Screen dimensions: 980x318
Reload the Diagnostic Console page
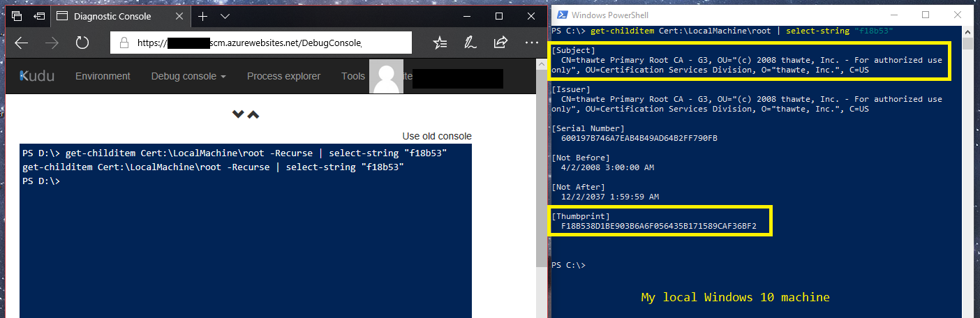click(82, 43)
